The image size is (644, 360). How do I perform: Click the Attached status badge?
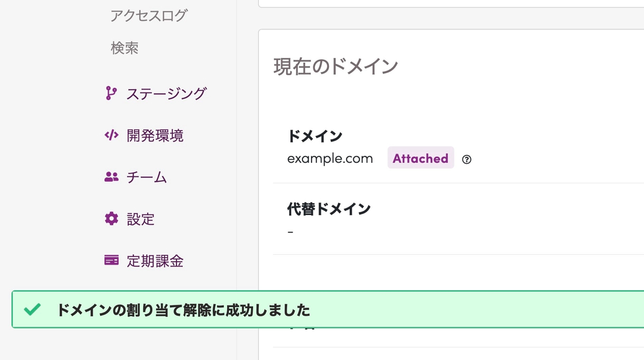420,158
